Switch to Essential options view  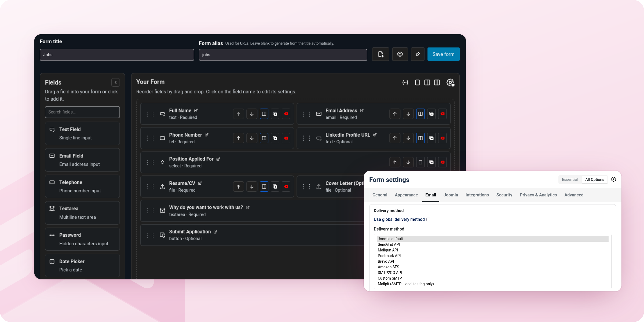pos(570,180)
